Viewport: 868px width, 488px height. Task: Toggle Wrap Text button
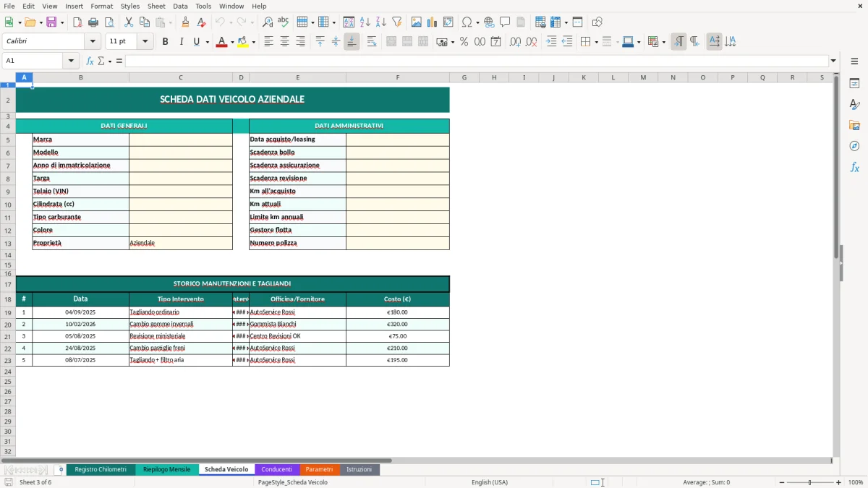coord(372,42)
